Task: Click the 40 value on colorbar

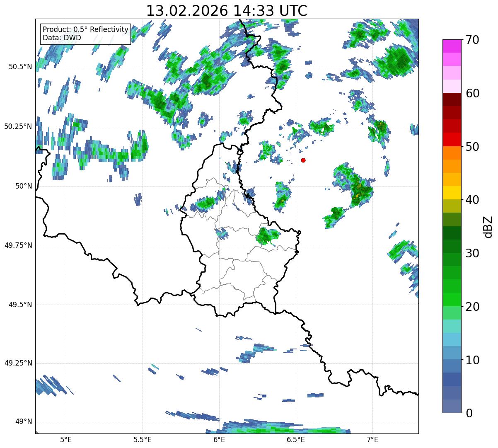Action: (472, 200)
